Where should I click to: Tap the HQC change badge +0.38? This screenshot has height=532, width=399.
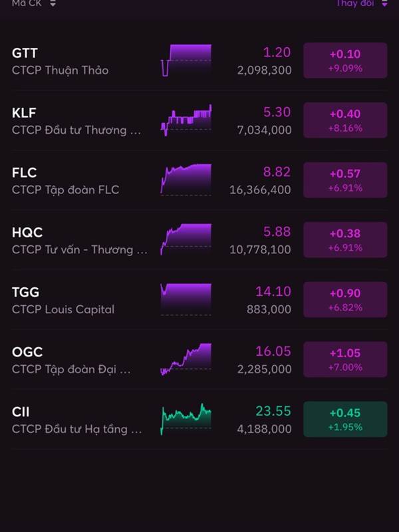[x=345, y=240]
